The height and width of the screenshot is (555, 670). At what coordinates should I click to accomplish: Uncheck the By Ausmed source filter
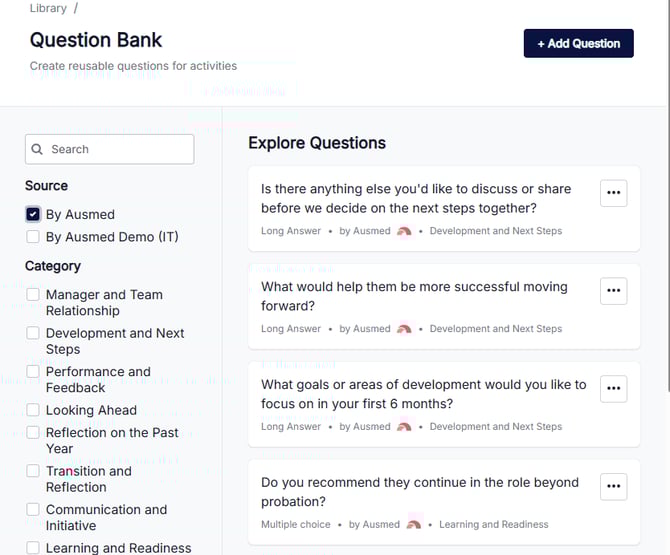[33, 214]
